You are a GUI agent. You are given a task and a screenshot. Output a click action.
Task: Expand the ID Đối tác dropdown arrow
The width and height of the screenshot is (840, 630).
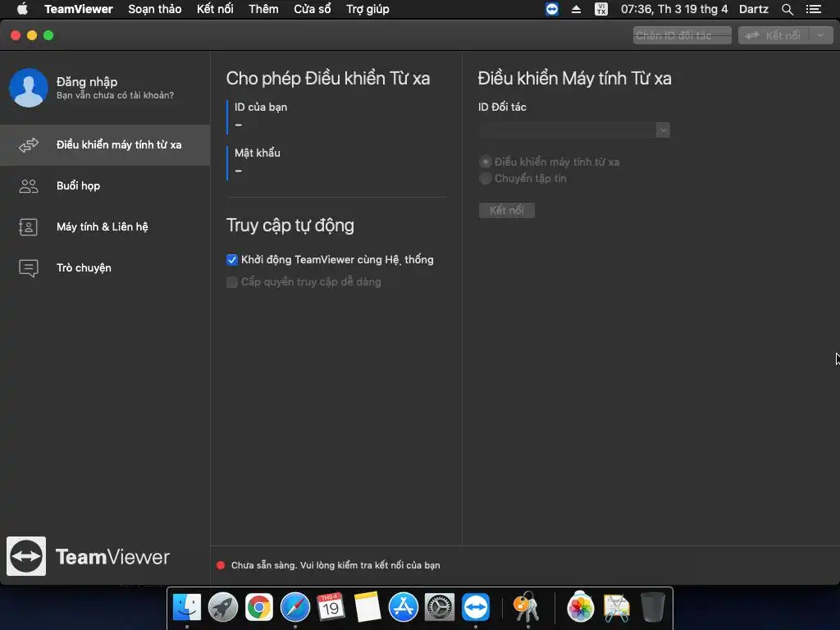click(663, 130)
